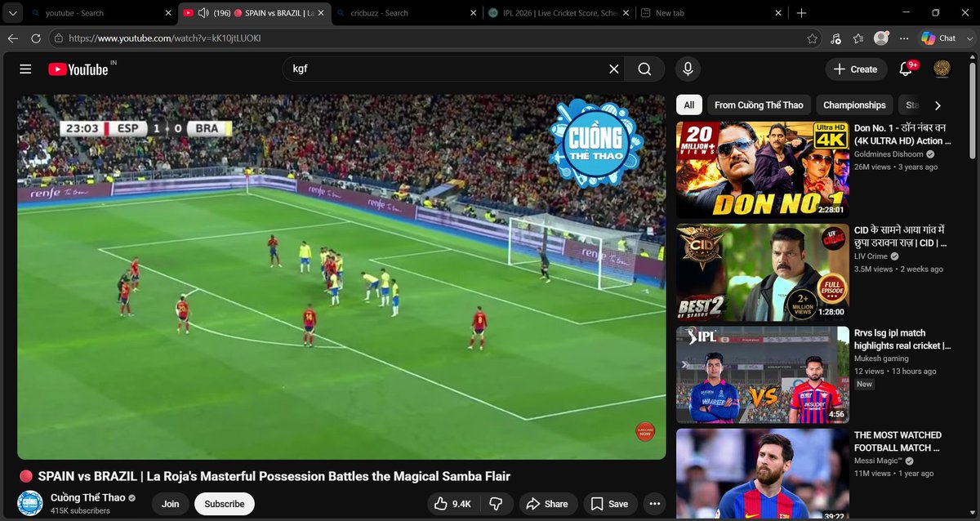Screen dimensions: 980x521
Task: Switch to IPL 2026 Live Cricket tab
Action: click(x=559, y=13)
